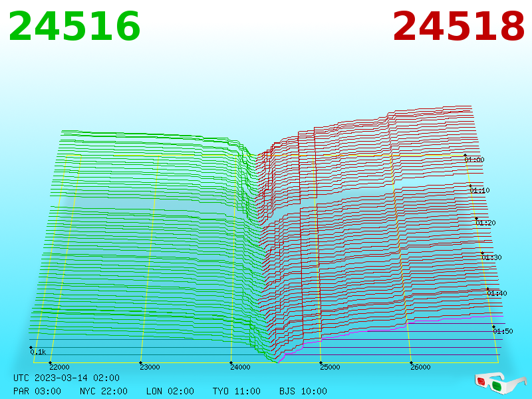Click the TYO 11:00 clock
This screenshot has width=532, height=399.
click(x=237, y=391)
